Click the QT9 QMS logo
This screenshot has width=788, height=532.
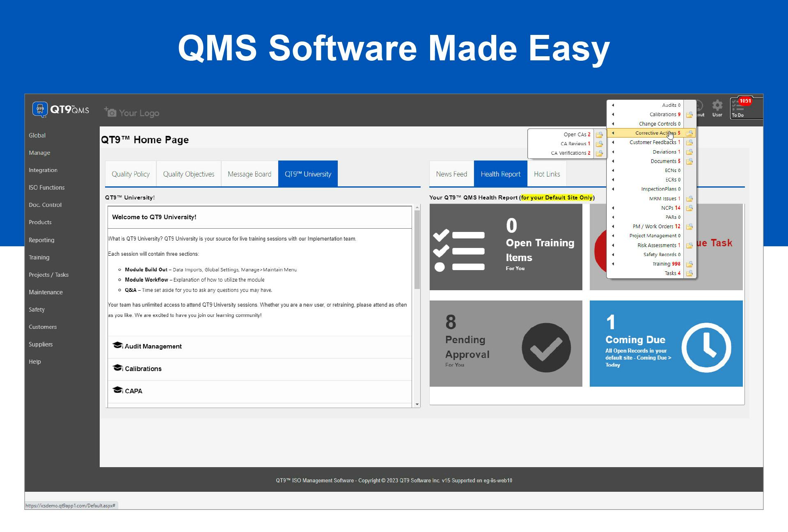coord(61,110)
